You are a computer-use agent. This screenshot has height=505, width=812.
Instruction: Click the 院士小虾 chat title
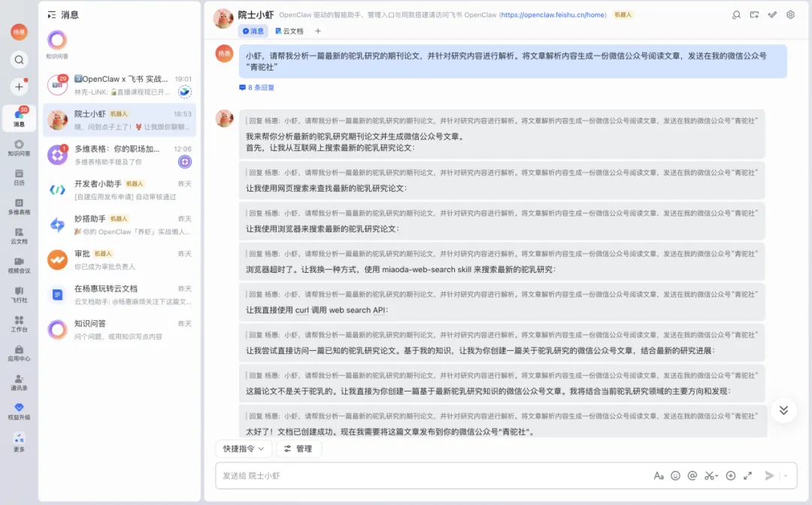point(256,15)
